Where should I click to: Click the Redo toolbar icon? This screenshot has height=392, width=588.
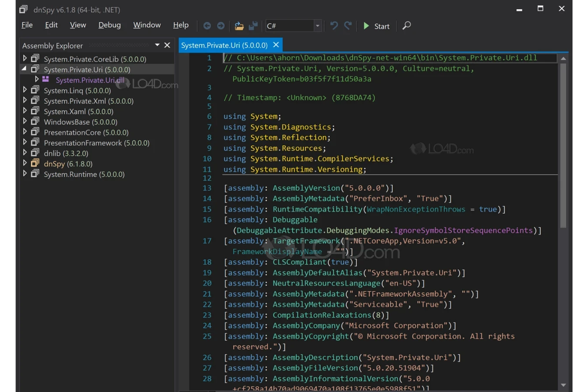(348, 26)
